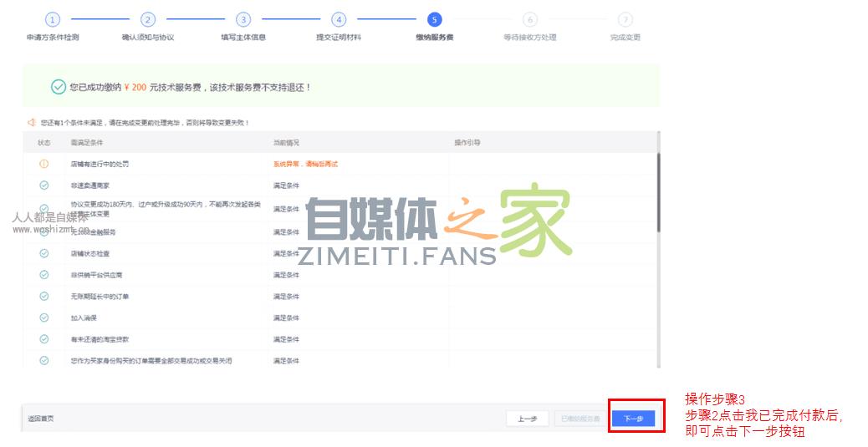The height and width of the screenshot is (447, 868).
Task: Click 您作为买家身份购买的订单 condition text
Action: (x=151, y=361)
